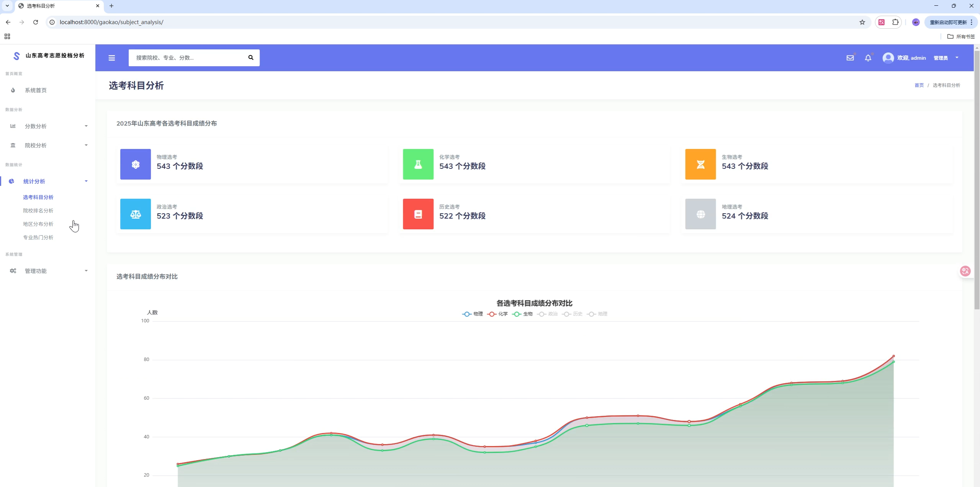This screenshot has width=980, height=487.
Task: Open 专业热门分析 in the sidebar
Action: pos(38,237)
